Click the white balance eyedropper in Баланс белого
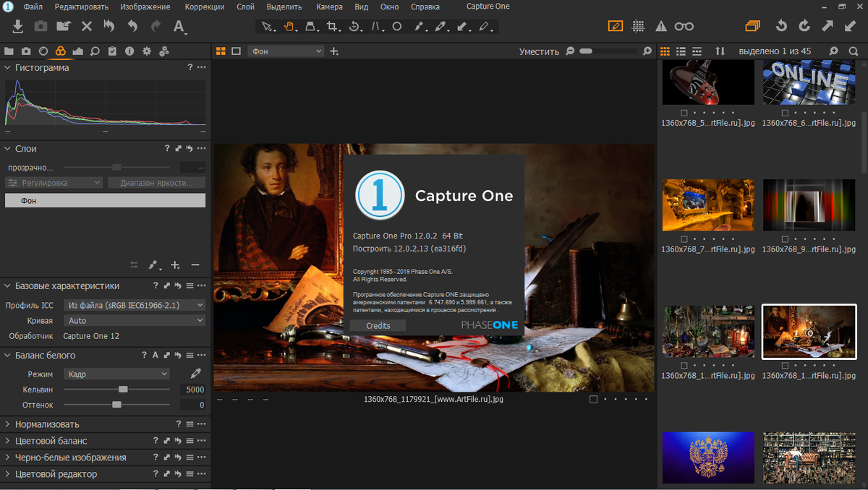The height and width of the screenshot is (490, 868). click(195, 374)
